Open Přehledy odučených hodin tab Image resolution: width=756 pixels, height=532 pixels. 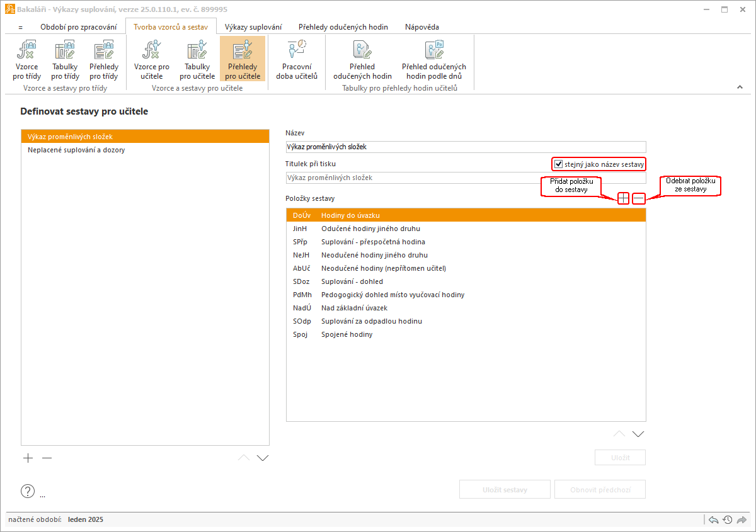pos(343,27)
